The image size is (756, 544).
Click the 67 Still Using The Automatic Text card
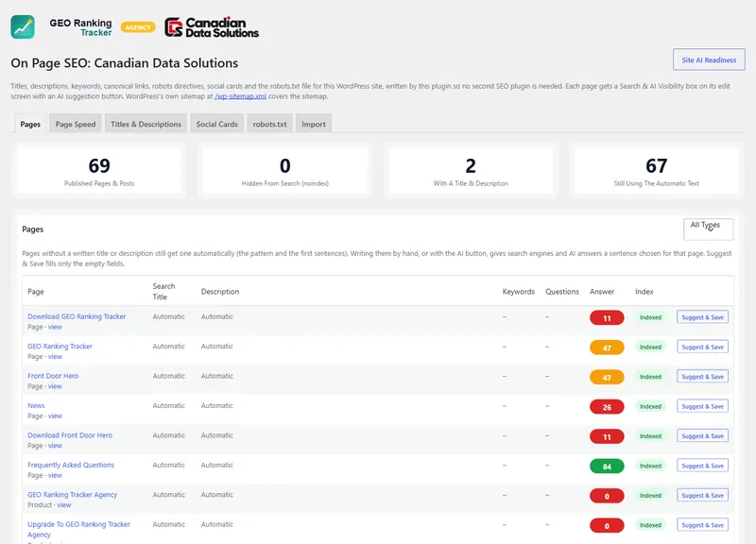click(x=656, y=171)
